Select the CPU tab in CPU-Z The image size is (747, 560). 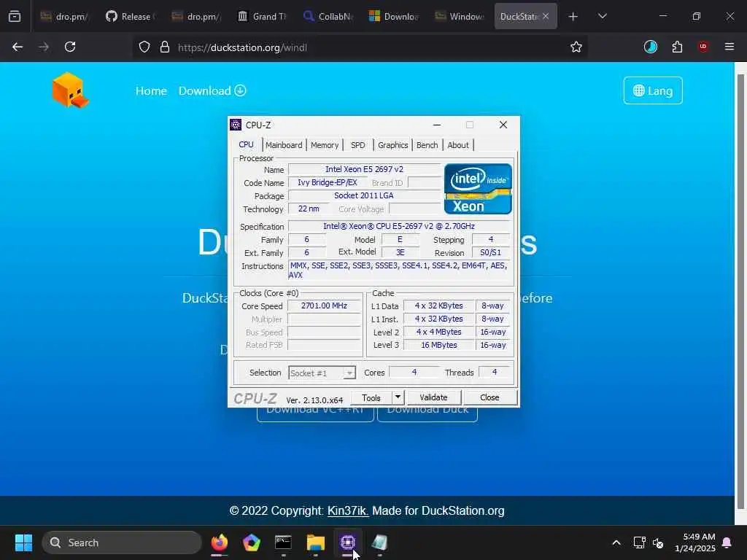pos(247,144)
